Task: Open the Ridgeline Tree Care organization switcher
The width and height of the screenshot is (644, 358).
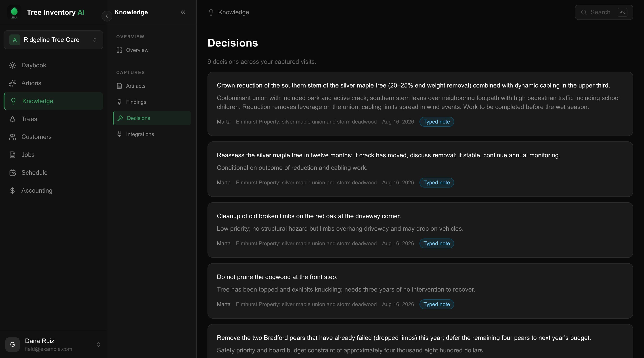Action: [x=53, y=40]
